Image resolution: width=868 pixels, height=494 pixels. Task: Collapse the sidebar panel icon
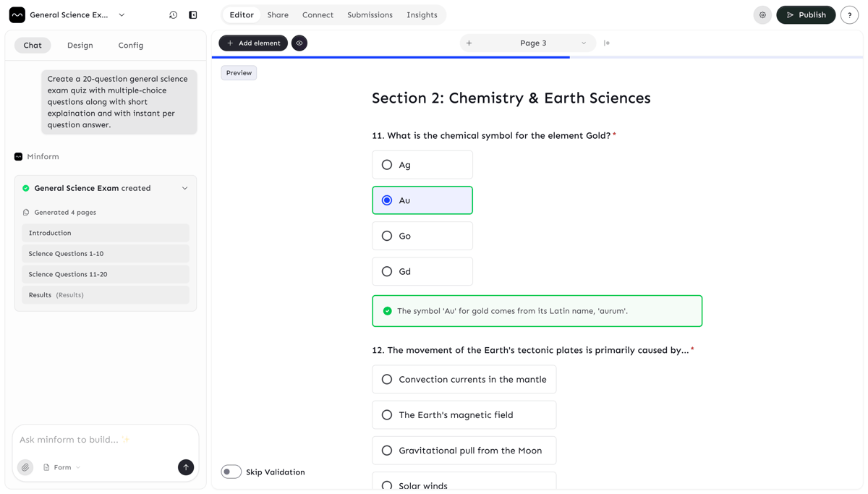[193, 15]
